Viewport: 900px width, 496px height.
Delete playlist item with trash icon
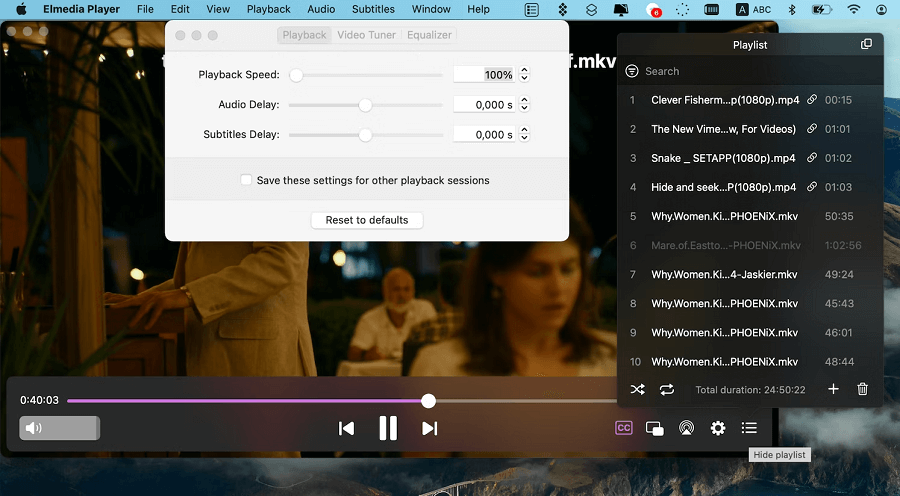(x=862, y=389)
